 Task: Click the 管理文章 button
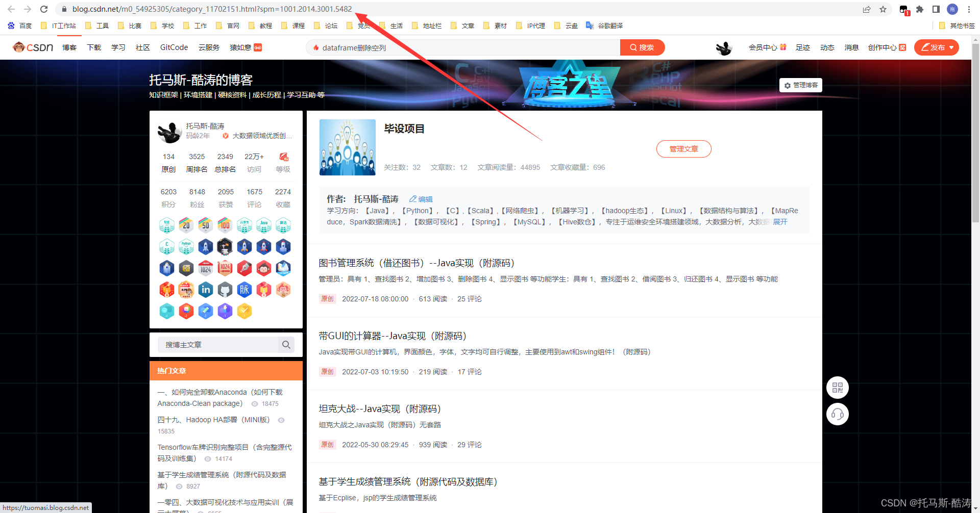pyautogui.click(x=683, y=148)
